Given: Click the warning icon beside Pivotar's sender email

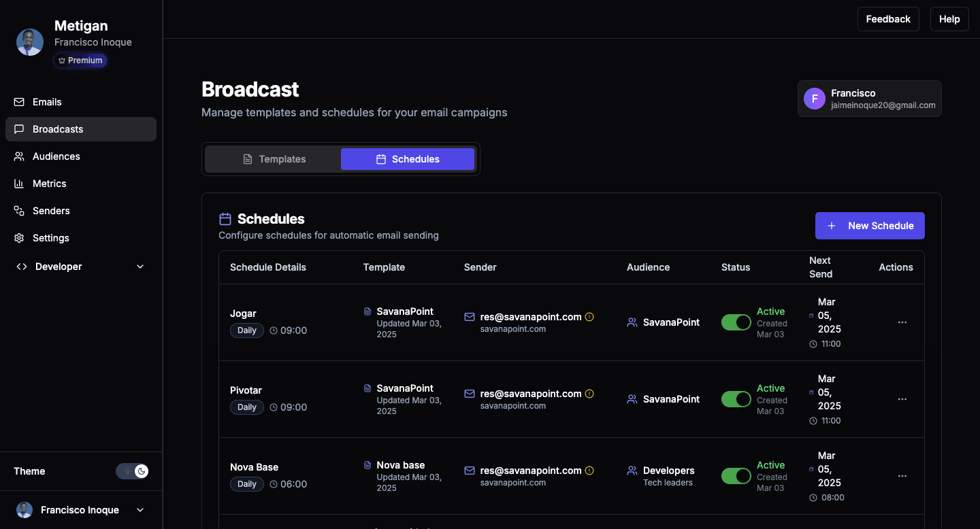Looking at the screenshot, I should pyautogui.click(x=589, y=394).
